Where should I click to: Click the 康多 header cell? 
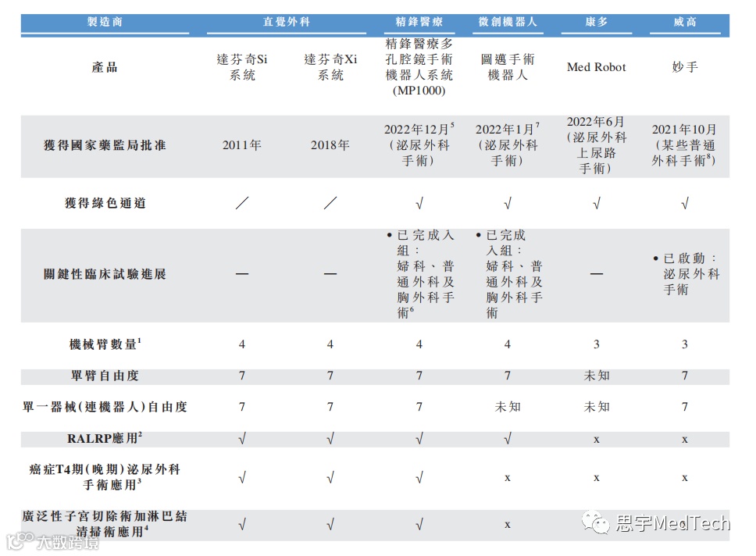[597, 22]
